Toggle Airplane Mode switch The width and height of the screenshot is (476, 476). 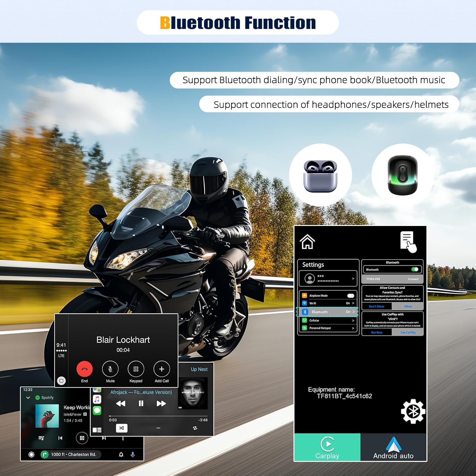click(x=351, y=295)
